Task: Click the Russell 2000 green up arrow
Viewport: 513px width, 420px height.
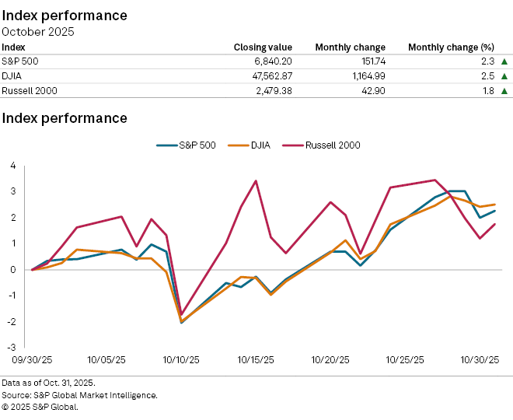Action: pyautogui.click(x=504, y=91)
